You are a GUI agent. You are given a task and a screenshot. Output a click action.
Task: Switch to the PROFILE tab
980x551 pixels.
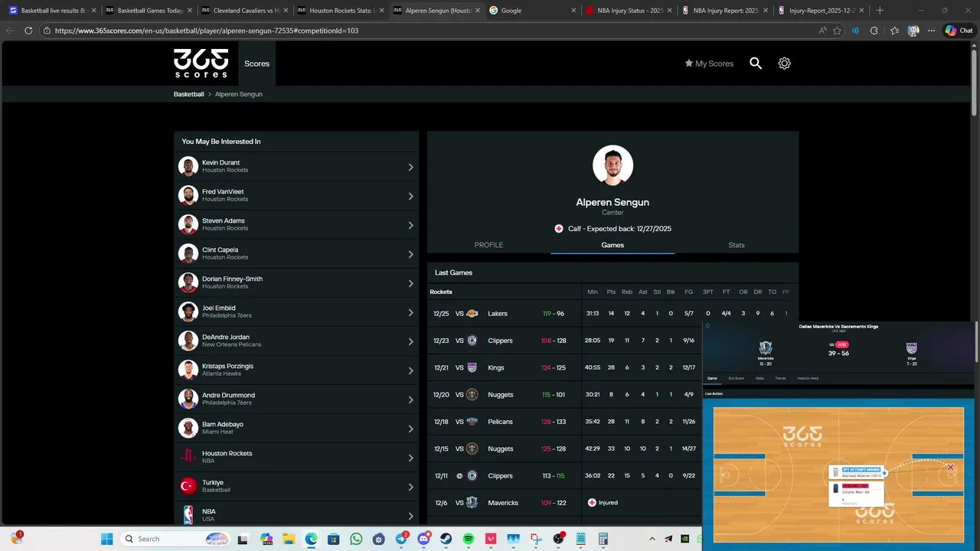[x=488, y=245]
